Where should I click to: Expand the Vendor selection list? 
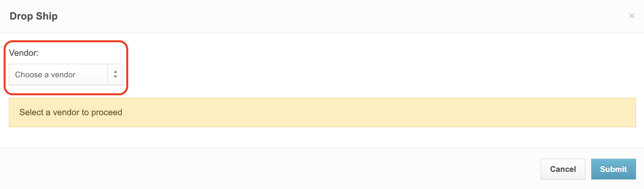(x=66, y=75)
